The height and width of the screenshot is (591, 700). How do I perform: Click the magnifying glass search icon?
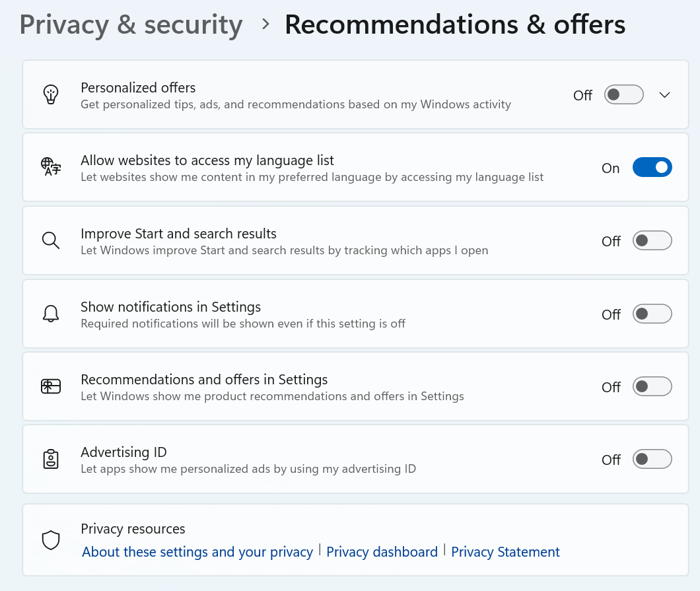(x=51, y=240)
